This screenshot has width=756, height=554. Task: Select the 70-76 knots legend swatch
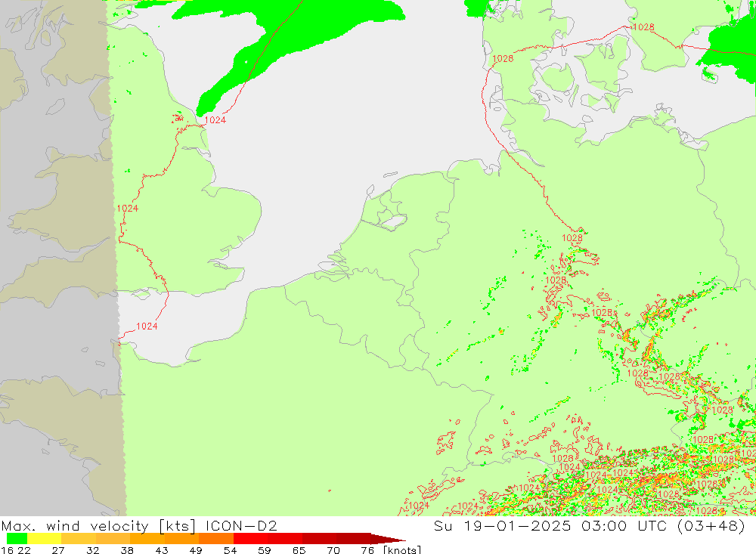point(353,539)
